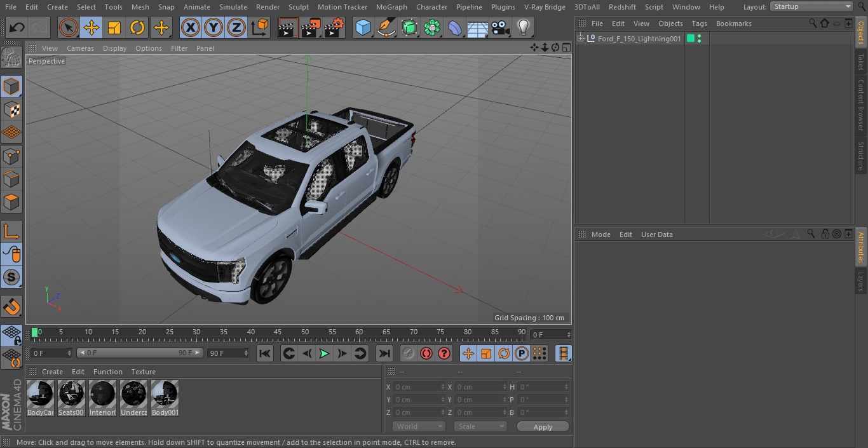Image resolution: width=868 pixels, height=448 pixels.
Task: Step the X position value arrows
Action: (x=443, y=387)
